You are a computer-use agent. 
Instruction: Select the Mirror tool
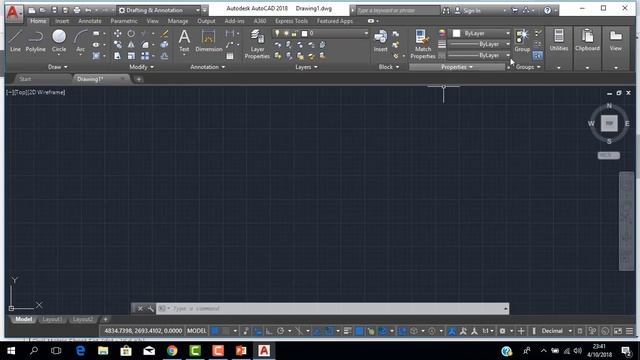coord(131,44)
